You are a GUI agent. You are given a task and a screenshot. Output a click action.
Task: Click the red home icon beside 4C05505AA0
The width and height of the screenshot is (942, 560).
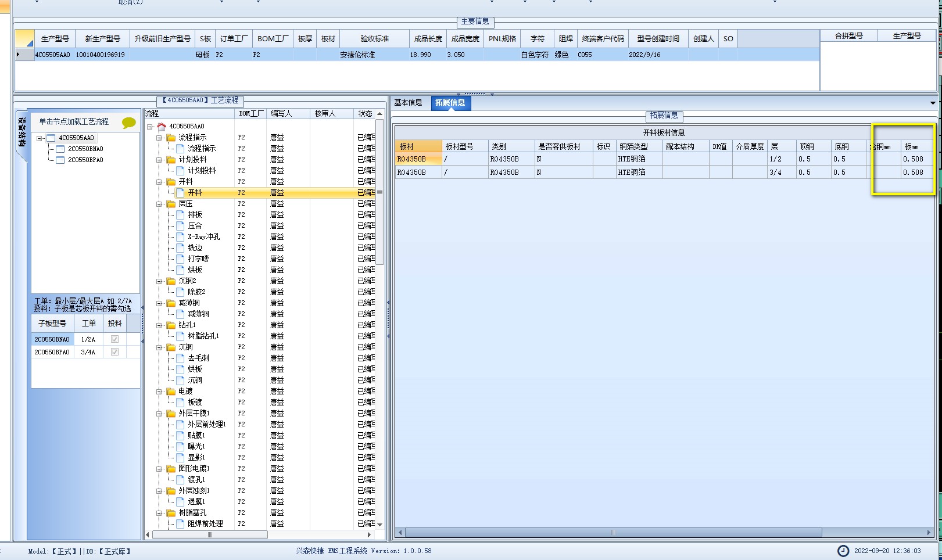(x=162, y=126)
